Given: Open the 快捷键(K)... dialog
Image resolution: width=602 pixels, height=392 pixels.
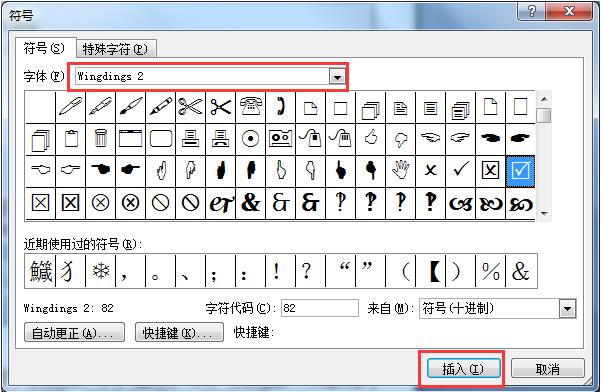Looking at the screenshot, I should pos(179,333).
